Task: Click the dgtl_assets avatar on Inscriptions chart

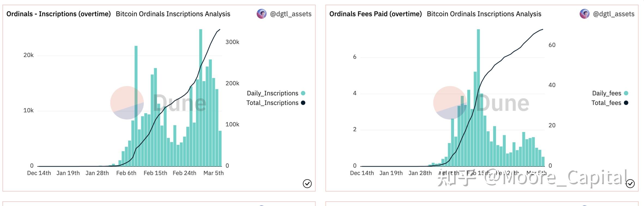Action: (261, 14)
